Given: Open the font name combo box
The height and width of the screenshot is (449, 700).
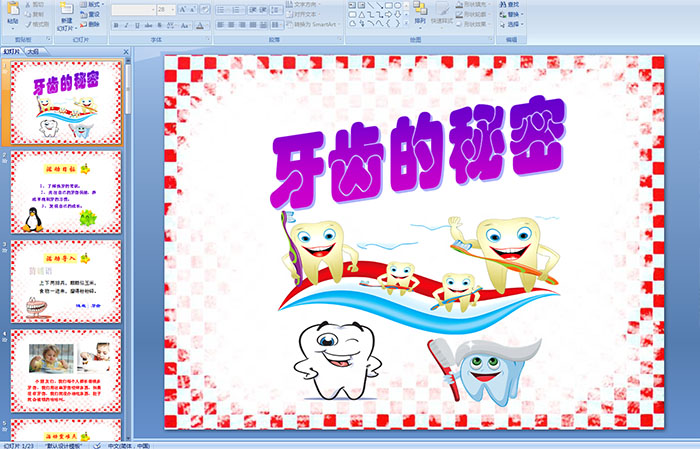Looking at the screenshot, I should (133, 10).
